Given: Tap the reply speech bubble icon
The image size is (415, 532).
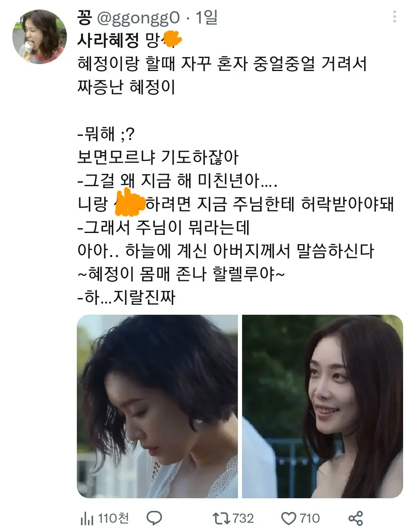Looking at the screenshot, I should click(x=154, y=518).
